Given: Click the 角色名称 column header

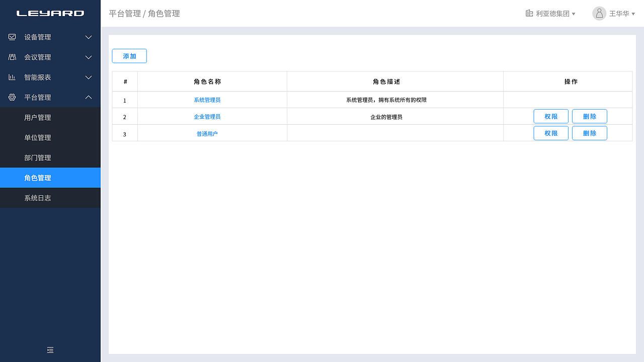Looking at the screenshot, I should (x=206, y=81).
